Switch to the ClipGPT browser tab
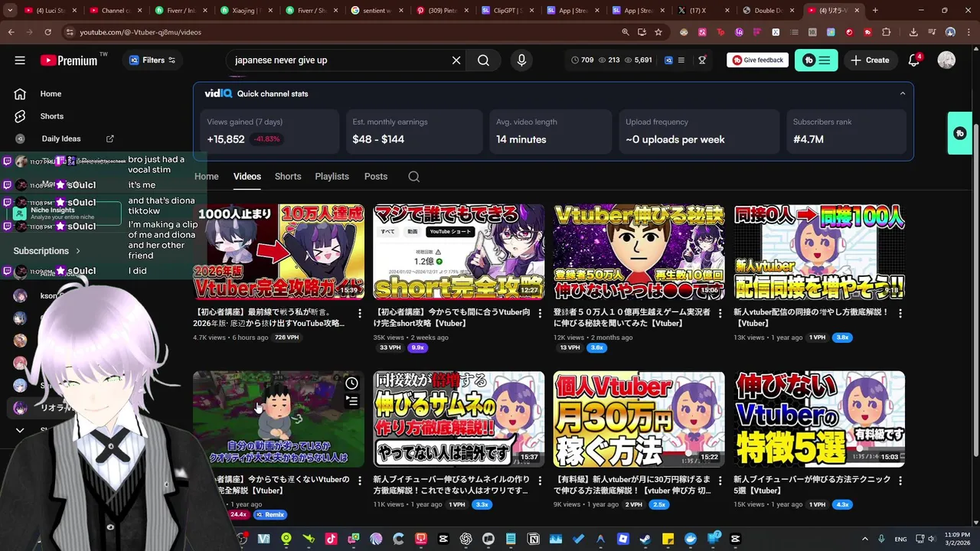980x551 pixels. [509, 11]
